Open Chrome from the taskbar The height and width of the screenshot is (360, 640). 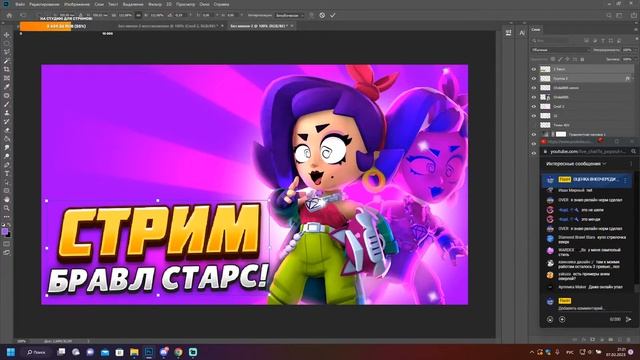click(178, 352)
